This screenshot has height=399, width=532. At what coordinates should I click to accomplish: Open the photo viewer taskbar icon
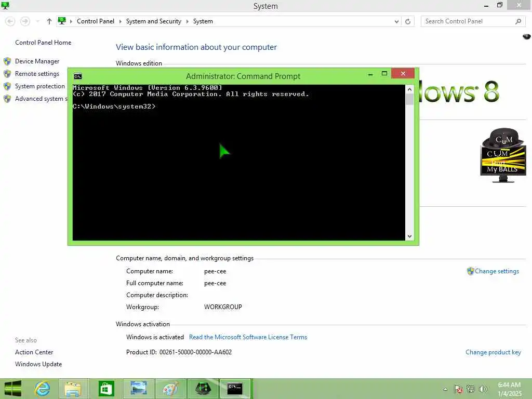138,389
